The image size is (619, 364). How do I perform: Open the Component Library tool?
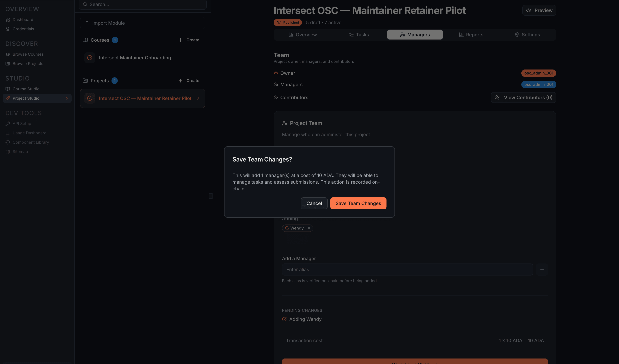(31, 142)
